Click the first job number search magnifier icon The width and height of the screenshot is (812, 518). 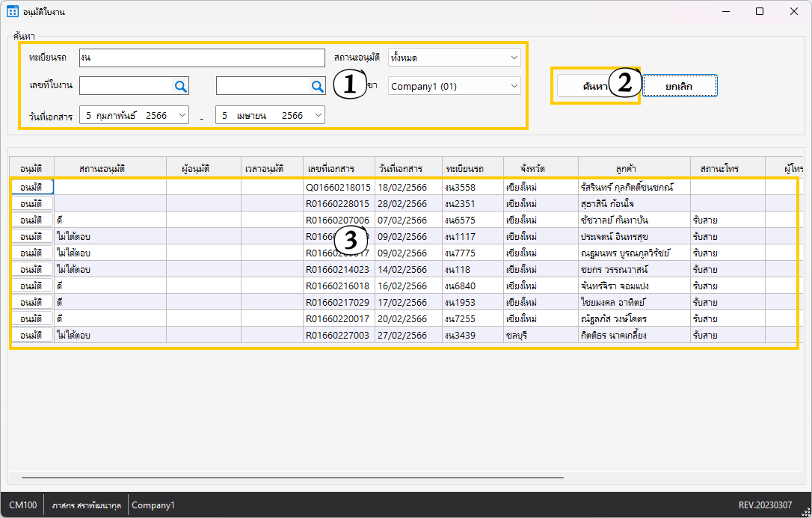pyautogui.click(x=180, y=87)
